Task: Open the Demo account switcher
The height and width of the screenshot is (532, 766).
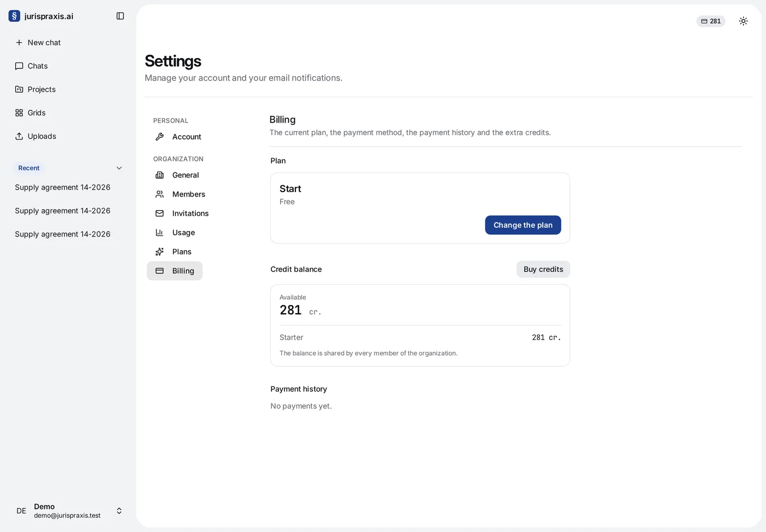Action: [x=68, y=511]
